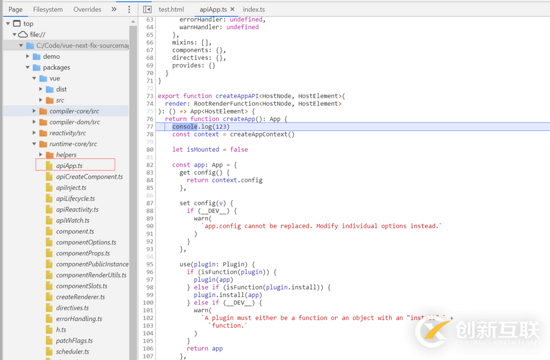The width and height of the screenshot is (550, 360).
Task: Click the helpers folder icon
Action: click(50, 155)
